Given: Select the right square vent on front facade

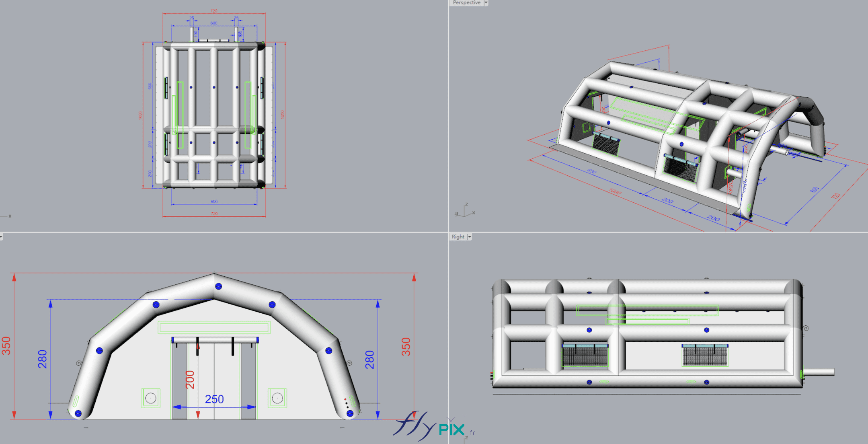Looking at the screenshot, I should pos(277,398).
